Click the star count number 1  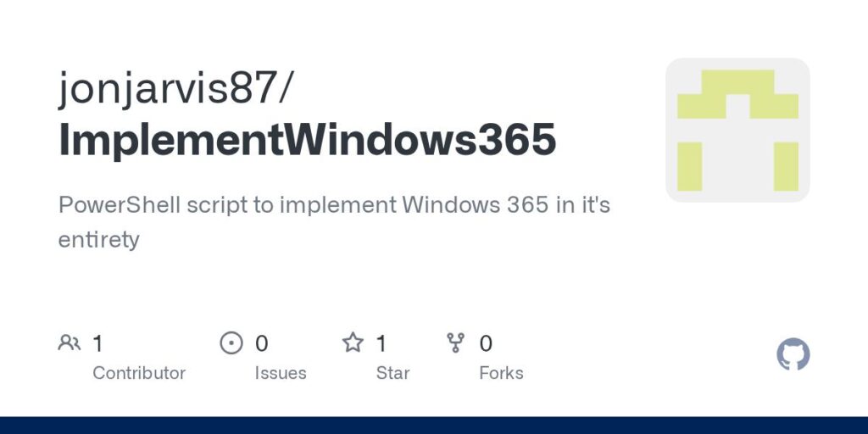click(381, 344)
